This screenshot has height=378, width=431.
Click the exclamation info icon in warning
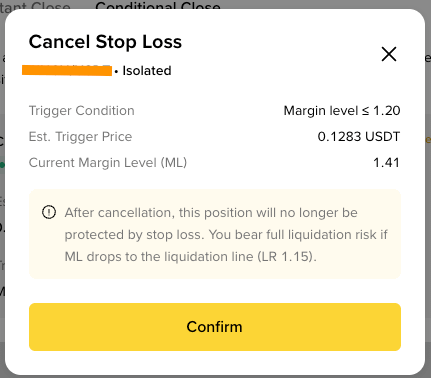click(x=49, y=212)
